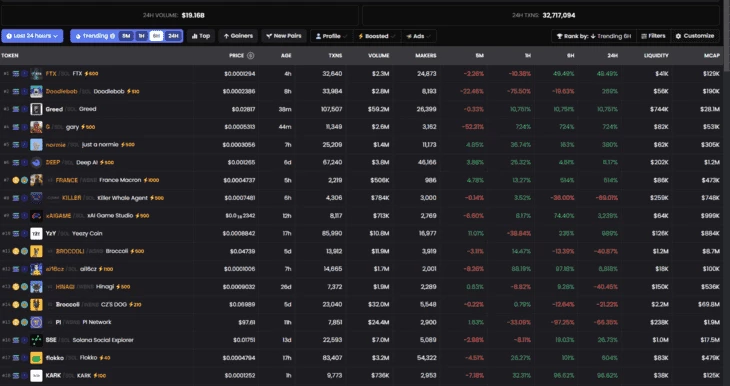Toggle the Ads filter
The height and width of the screenshot is (386, 730).
[x=419, y=36]
